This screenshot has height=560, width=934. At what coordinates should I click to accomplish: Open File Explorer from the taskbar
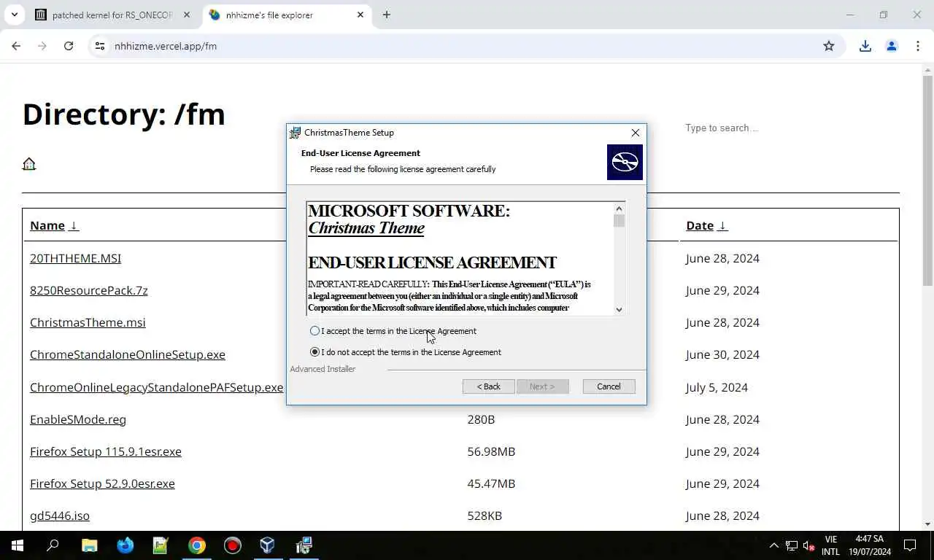click(x=89, y=545)
